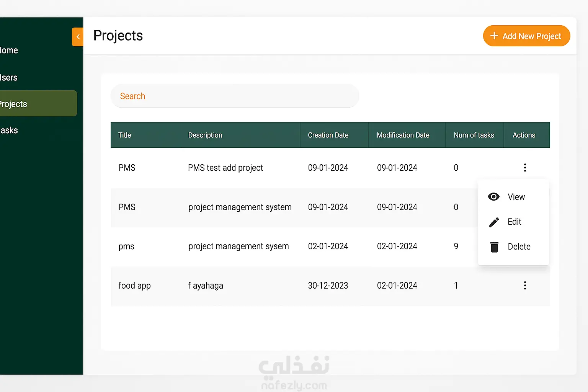Choose Edit in the actions menu
Image resolution: width=588 pixels, height=392 pixels.
click(x=514, y=222)
